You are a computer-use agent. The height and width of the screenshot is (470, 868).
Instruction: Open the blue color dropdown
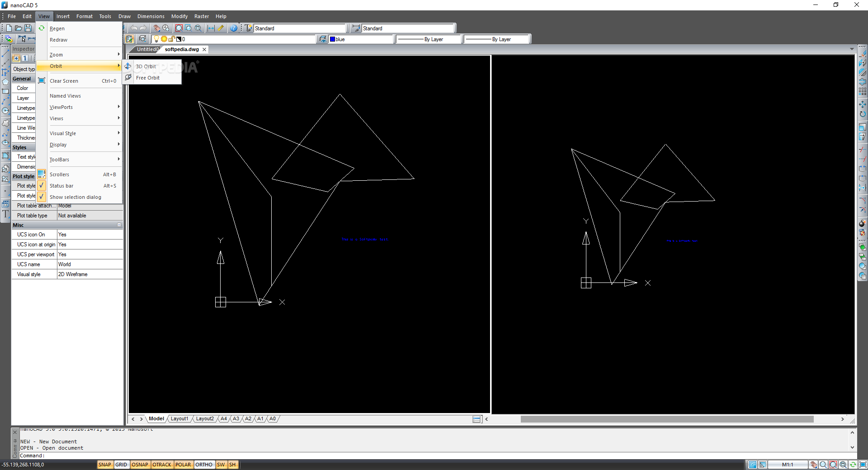point(361,39)
